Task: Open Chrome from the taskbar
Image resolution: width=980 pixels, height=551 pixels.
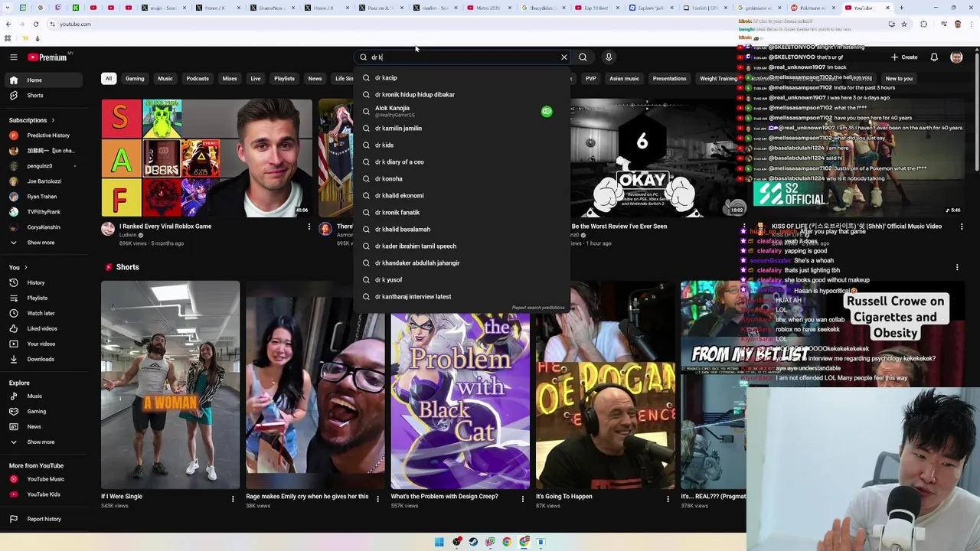Action: [507, 542]
